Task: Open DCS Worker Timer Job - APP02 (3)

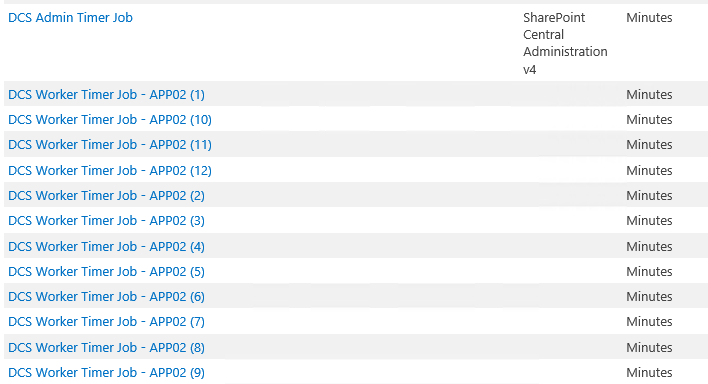Action: [107, 220]
